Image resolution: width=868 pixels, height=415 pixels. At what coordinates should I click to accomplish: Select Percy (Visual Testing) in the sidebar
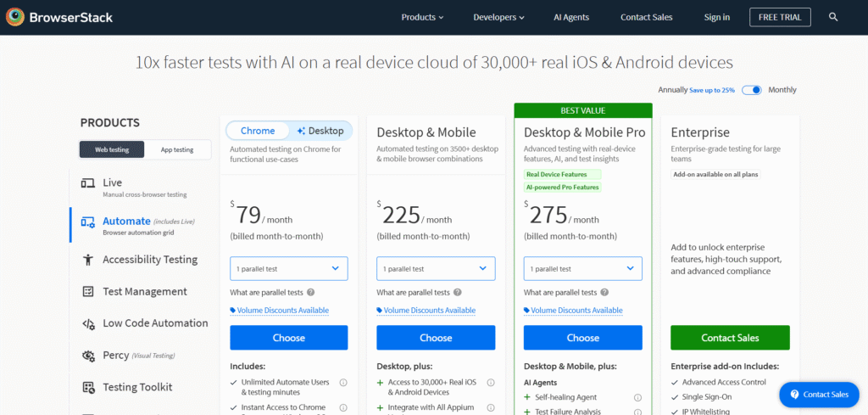click(141, 355)
